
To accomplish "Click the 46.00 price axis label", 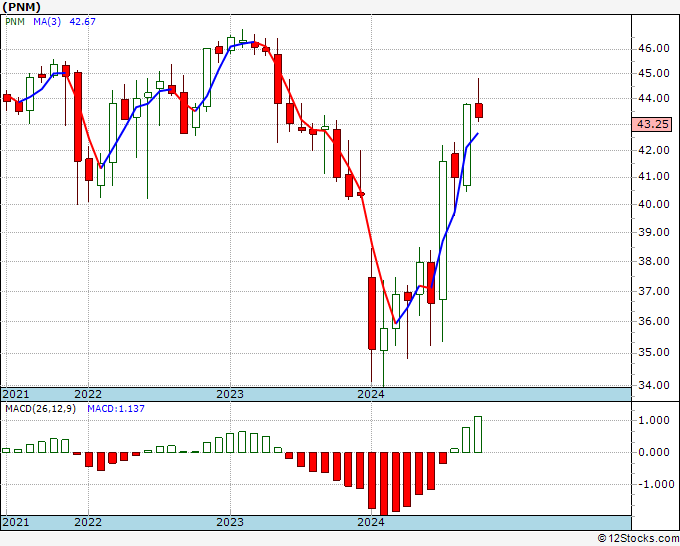I will (654, 48).
